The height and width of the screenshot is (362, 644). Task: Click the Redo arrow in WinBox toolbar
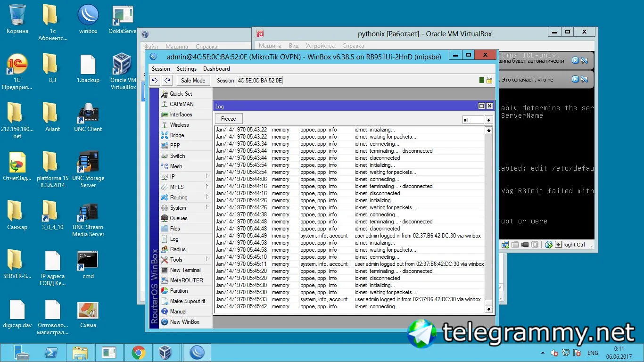pos(167,81)
